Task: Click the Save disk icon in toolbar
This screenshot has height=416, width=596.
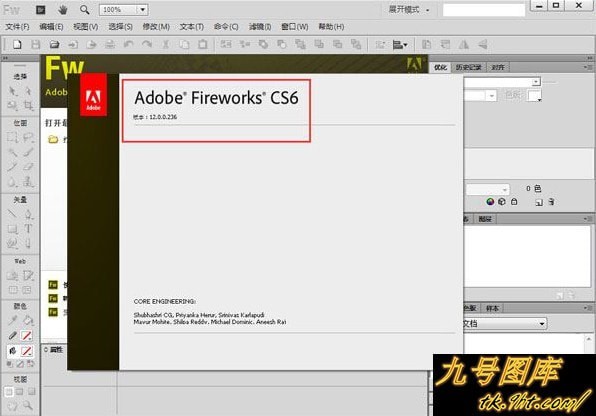Action: (x=35, y=44)
